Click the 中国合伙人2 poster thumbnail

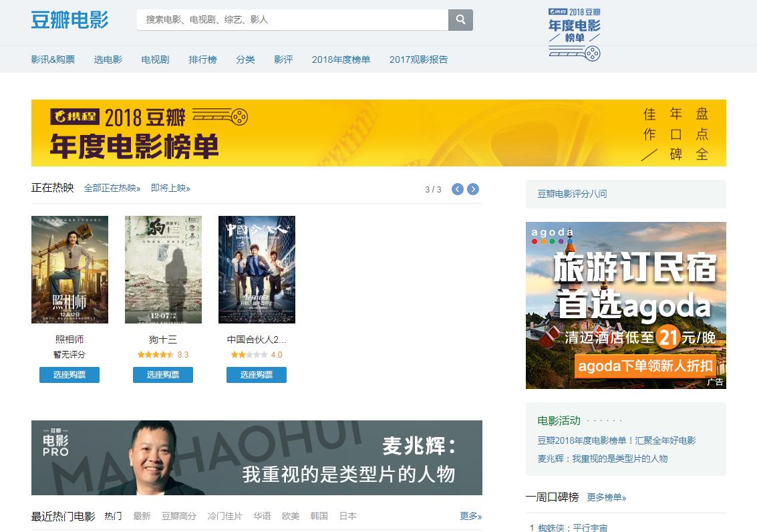[x=257, y=269]
